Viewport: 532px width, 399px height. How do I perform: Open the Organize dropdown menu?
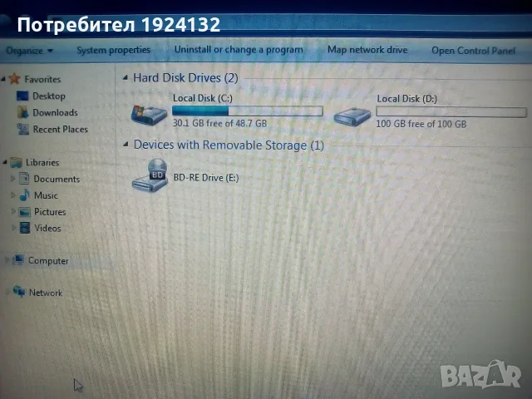(30, 51)
